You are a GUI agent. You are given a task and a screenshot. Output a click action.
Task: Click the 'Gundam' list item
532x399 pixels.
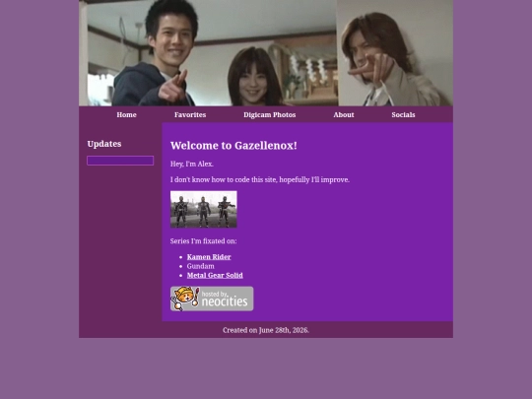(x=201, y=266)
